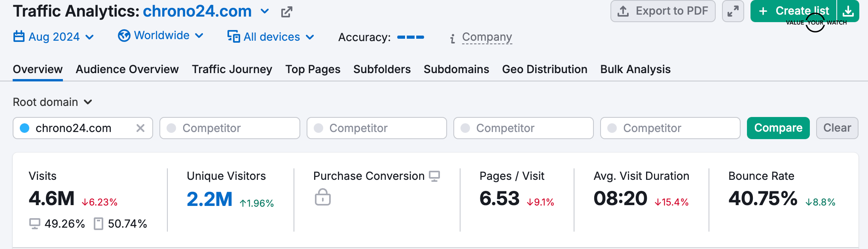Click the download arrow icon

click(x=848, y=11)
